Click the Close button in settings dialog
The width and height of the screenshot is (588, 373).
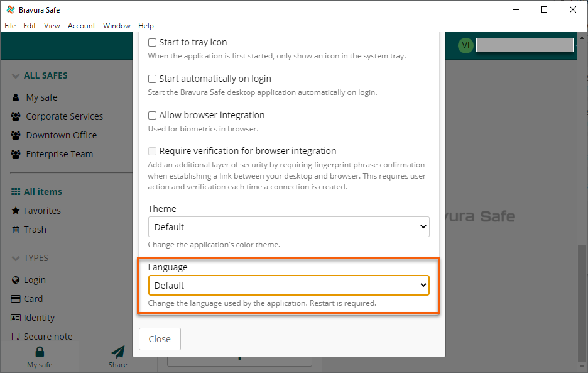pos(160,339)
